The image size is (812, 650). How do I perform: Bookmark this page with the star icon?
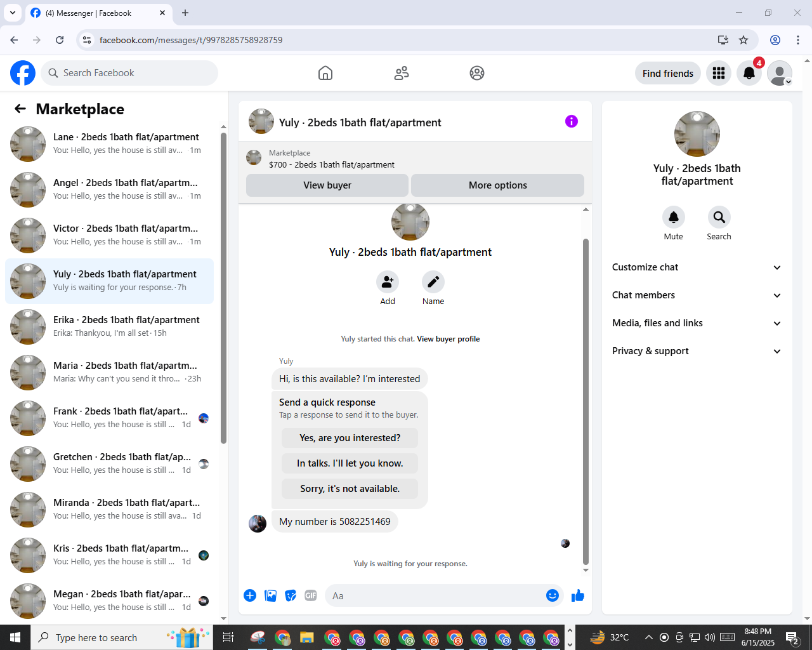[x=743, y=40]
